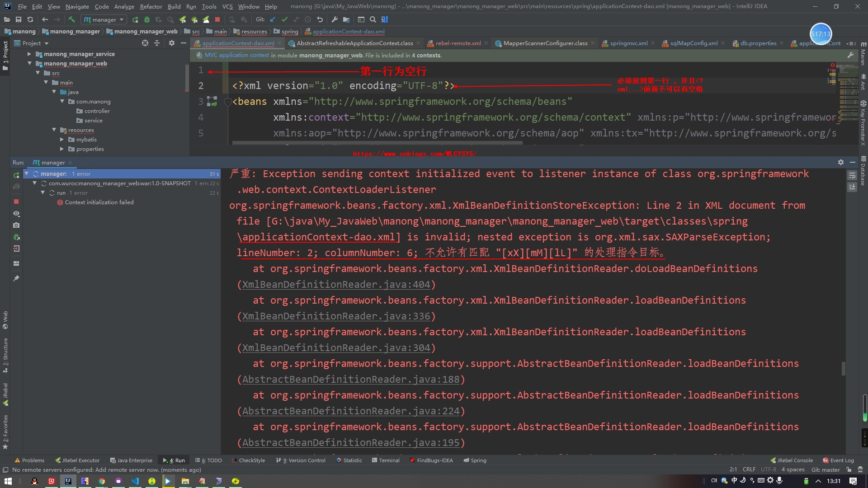Click spring folder in the breadcrumb path
Screen dimensions: 868x488
pos(286,31)
